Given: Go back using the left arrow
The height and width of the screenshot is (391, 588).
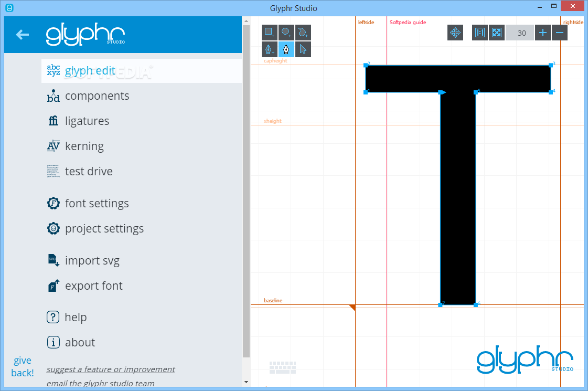Looking at the screenshot, I should (x=23, y=35).
